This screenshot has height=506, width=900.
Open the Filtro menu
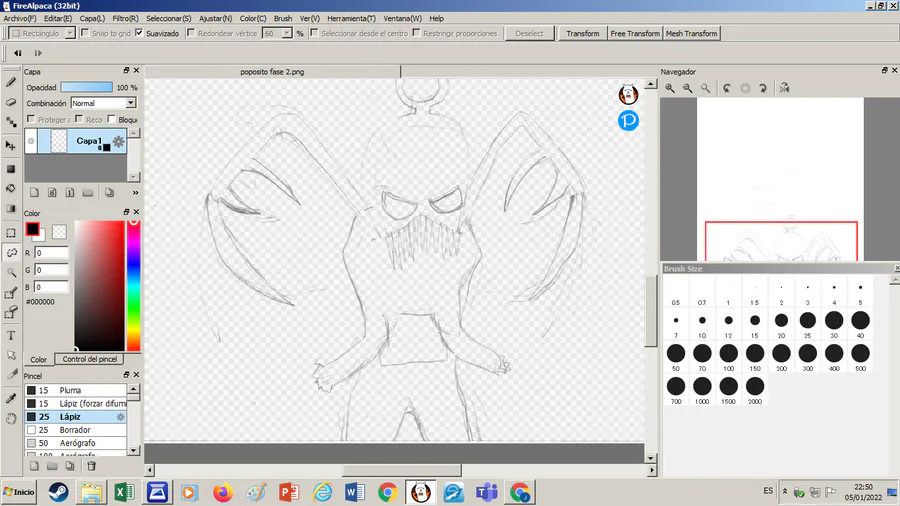(125, 18)
